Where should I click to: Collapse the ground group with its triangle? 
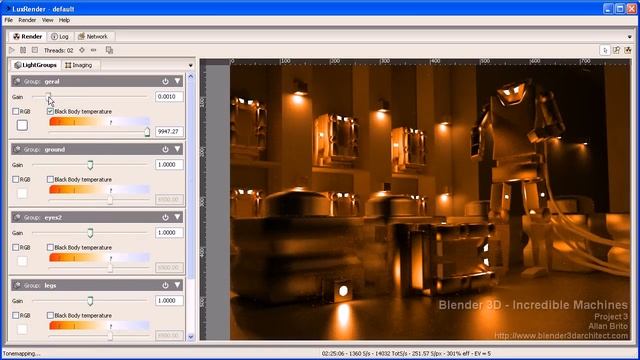(178, 149)
